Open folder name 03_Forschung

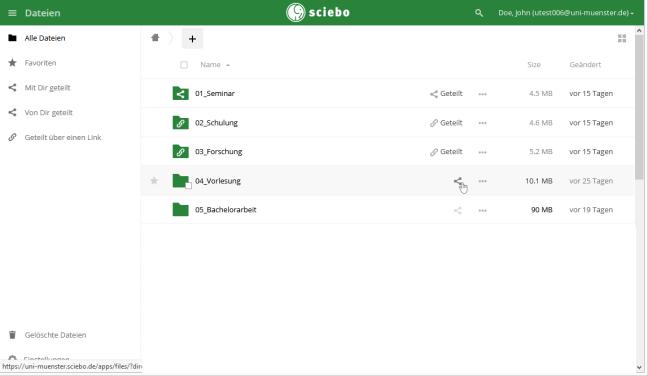tap(219, 152)
